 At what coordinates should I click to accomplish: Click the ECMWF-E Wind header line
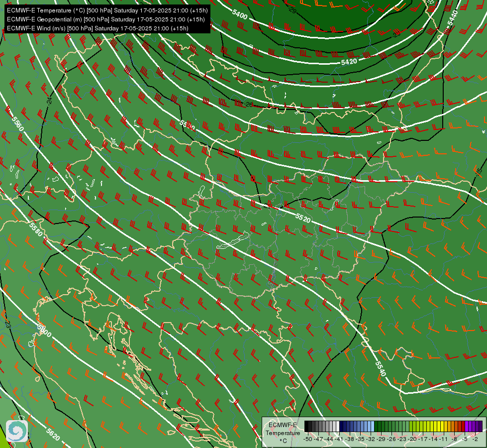coord(97,28)
